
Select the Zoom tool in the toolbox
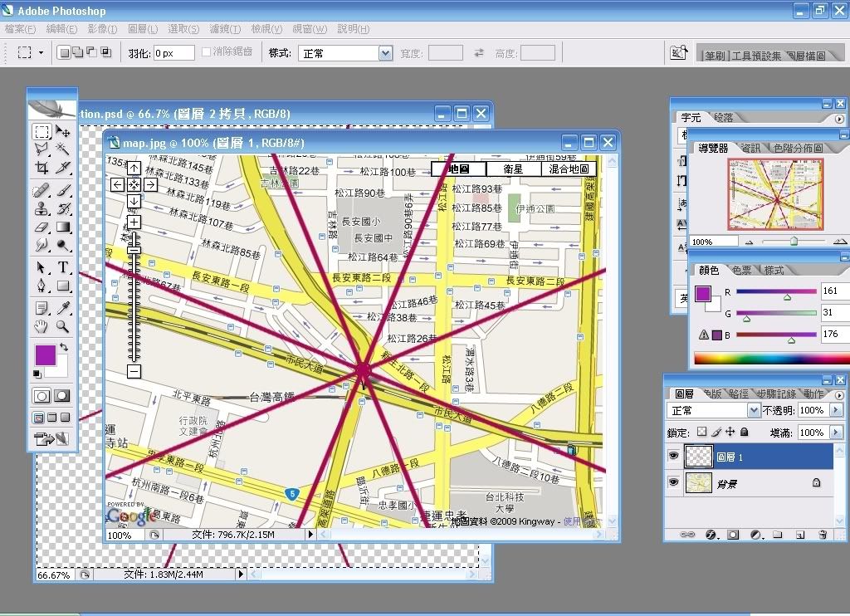pyautogui.click(x=63, y=326)
